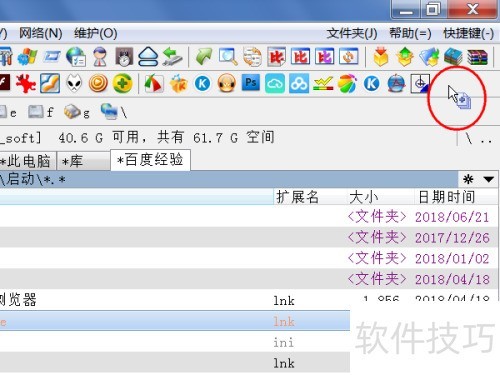Go to root directory backslash button

(469, 139)
